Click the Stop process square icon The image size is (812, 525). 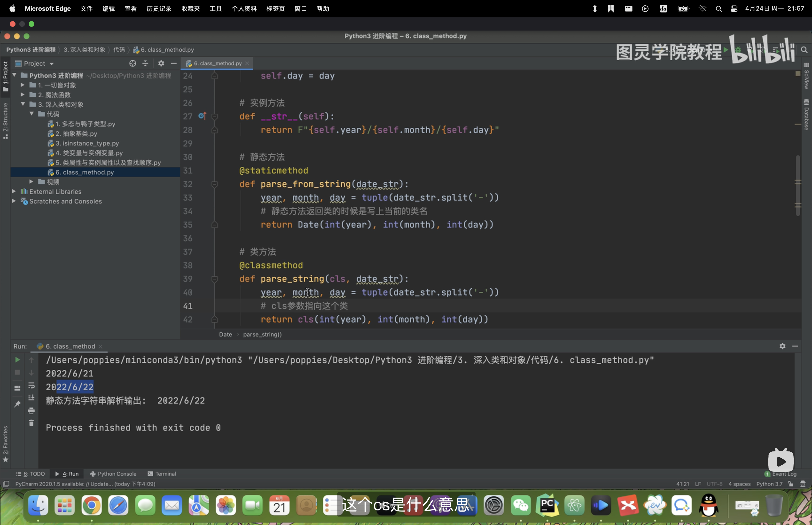pyautogui.click(x=17, y=372)
